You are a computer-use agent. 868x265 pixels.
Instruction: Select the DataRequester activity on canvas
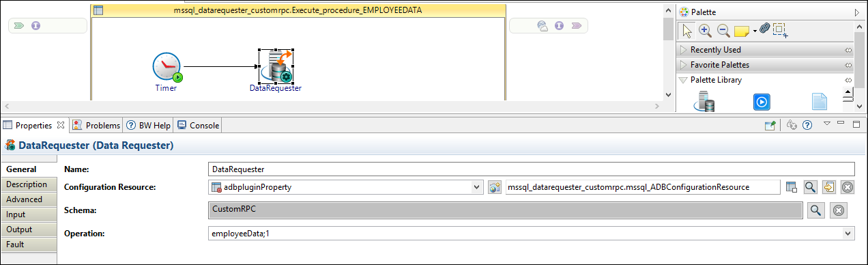[276, 66]
